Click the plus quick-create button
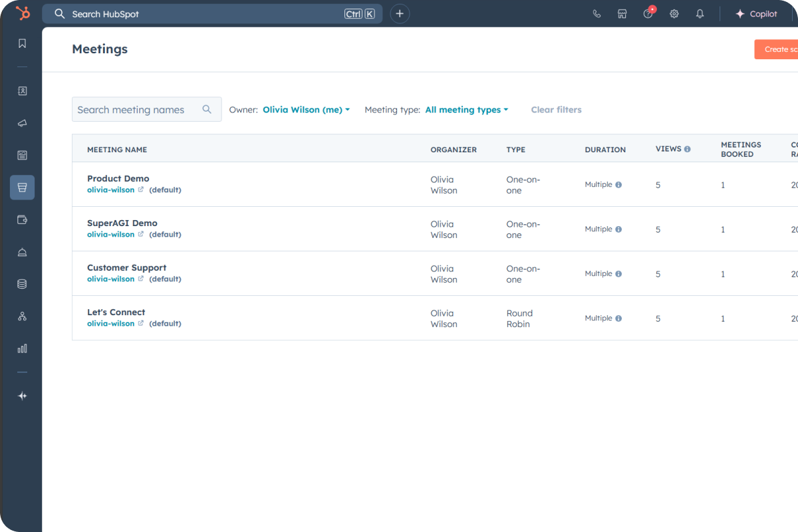This screenshot has height=532, width=798. coord(400,13)
